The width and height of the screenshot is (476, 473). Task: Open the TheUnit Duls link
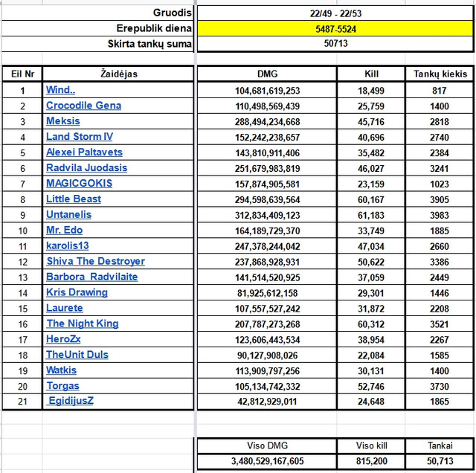(x=77, y=354)
